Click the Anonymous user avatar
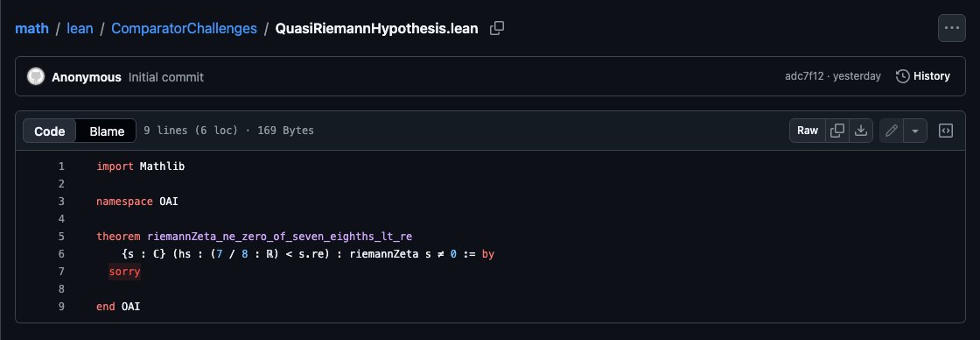Image resolution: width=980 pixels, height=340 pixels. coord(36,76)
